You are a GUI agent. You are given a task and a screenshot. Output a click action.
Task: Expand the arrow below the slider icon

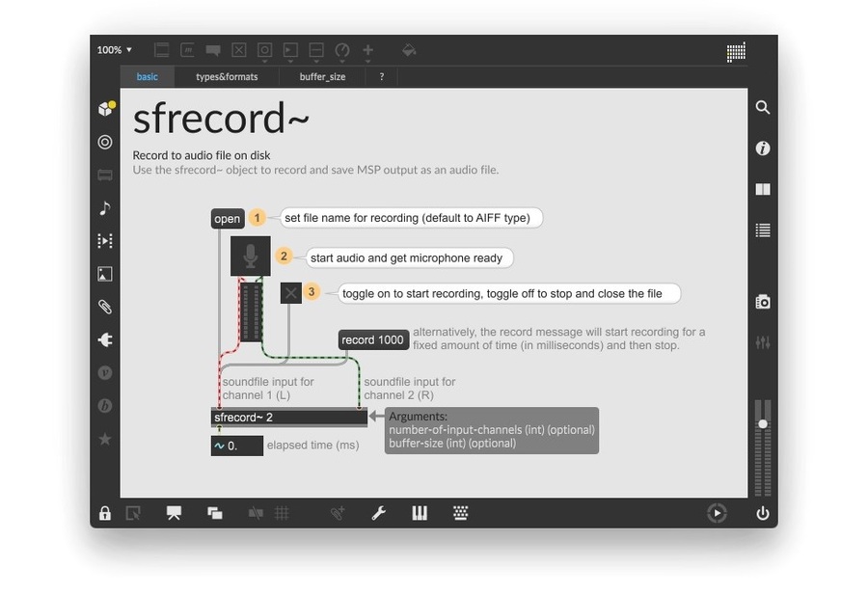(x=316, y=62)
